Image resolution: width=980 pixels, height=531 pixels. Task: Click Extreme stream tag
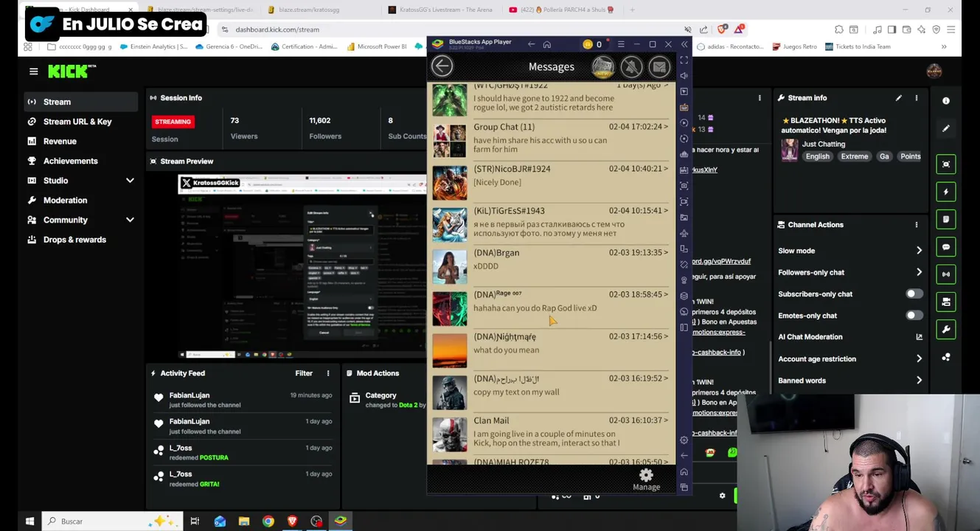tap(854, 156)
